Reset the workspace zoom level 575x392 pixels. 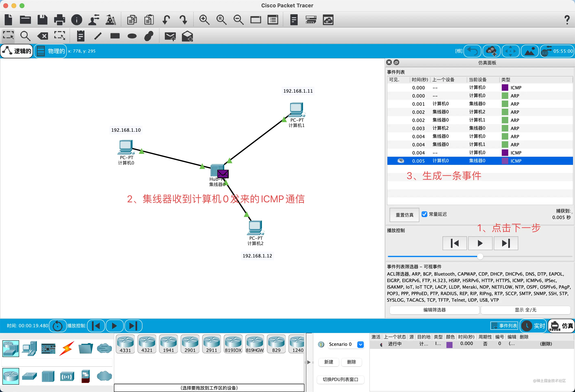[221, 20]
